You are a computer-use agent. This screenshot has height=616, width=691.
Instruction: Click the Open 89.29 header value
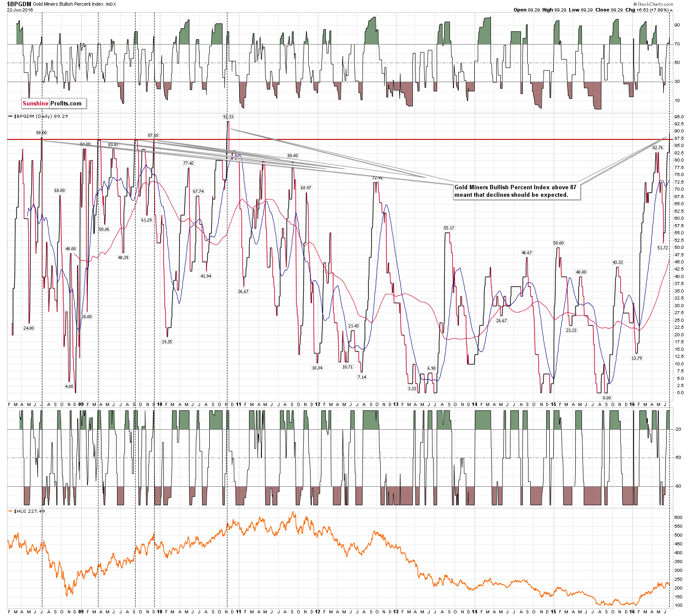(527, 10)
